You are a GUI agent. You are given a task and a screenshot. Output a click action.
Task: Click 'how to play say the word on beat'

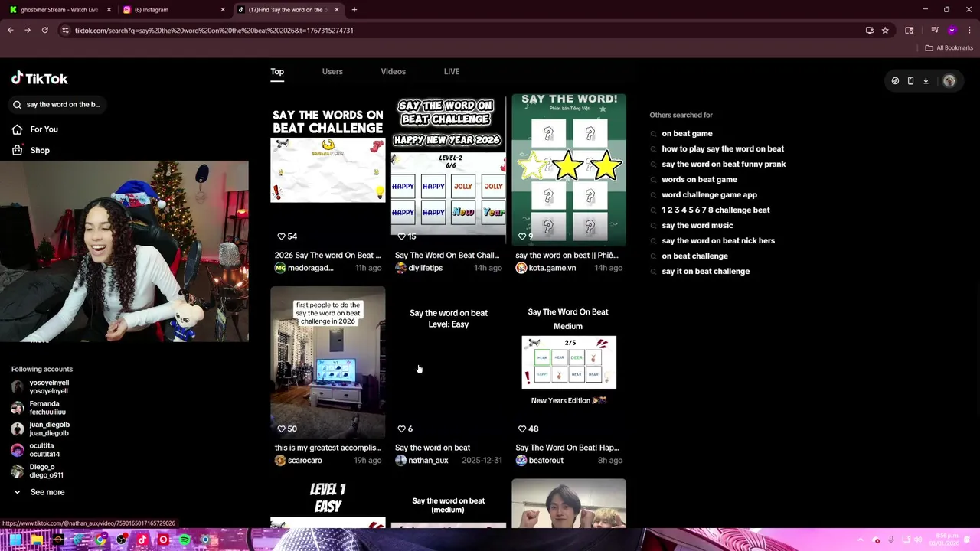pyautogui.click(x=723, y=148)
